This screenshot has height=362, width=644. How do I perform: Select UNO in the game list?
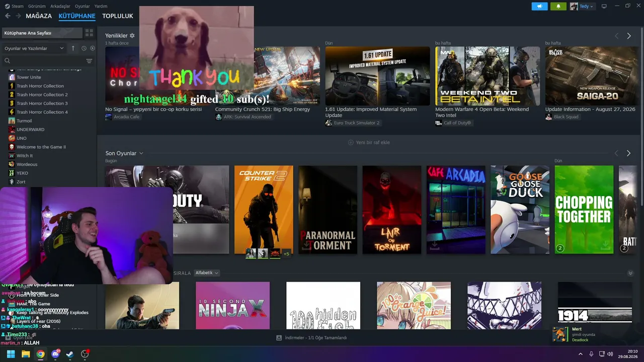[x=22, y=138]
